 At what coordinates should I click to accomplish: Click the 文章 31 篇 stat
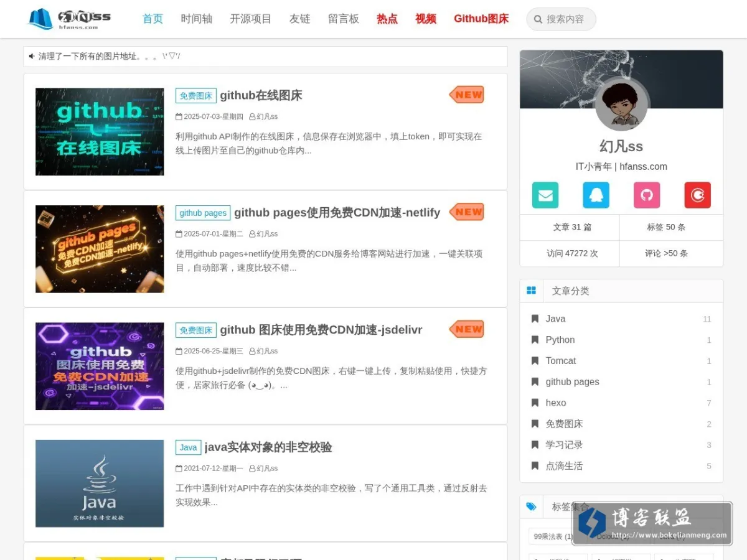click(572, 227)
